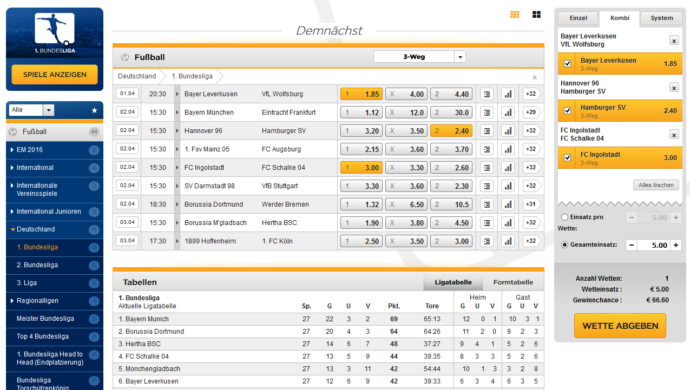
Task: Expand +32 more bets for Bayer Leverkusen match
Action: [532, 94]
